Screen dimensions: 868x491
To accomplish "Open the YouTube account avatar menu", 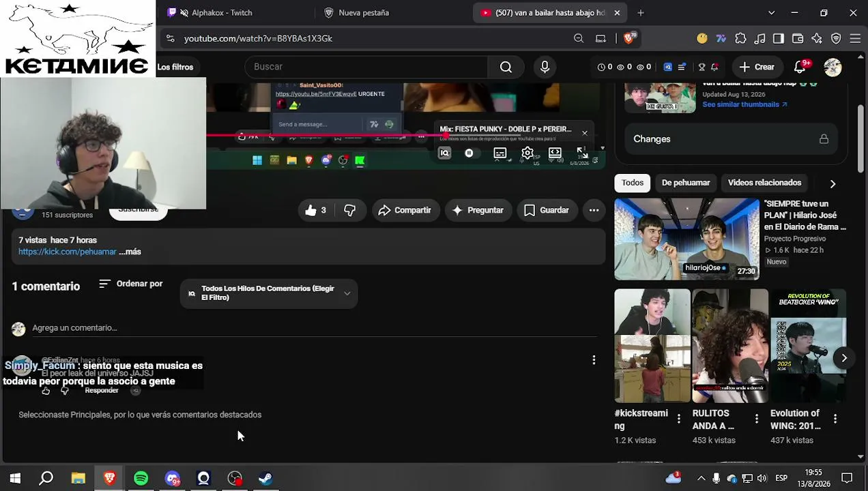I will point(833,67).
